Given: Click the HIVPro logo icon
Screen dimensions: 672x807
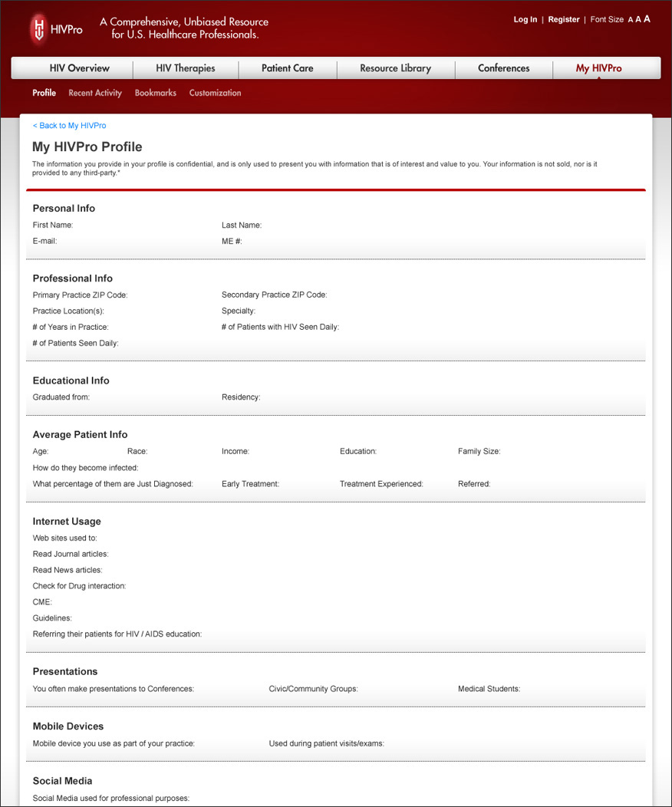Looking at the screenshot, I should click(x=39, y=29).
